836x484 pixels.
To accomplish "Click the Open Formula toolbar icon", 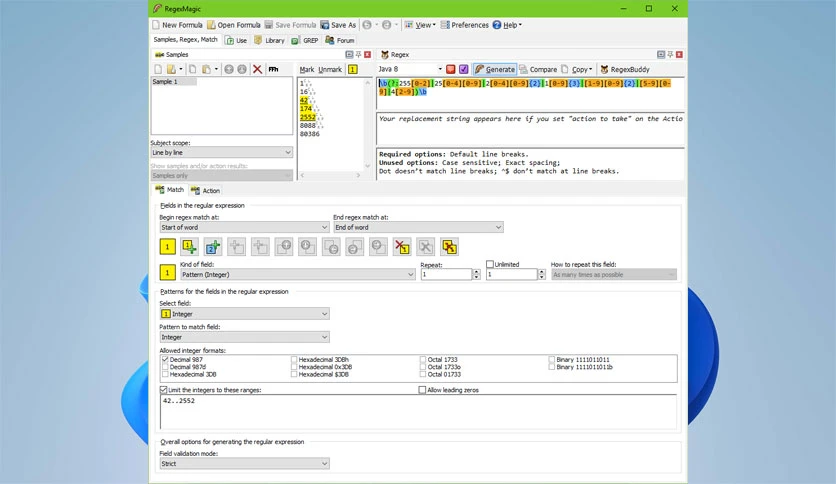I will (x=211, y=25).
